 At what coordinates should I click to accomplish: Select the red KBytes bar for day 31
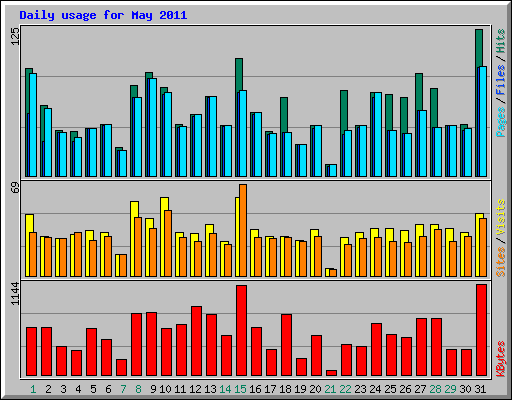[x=481, y=330]
